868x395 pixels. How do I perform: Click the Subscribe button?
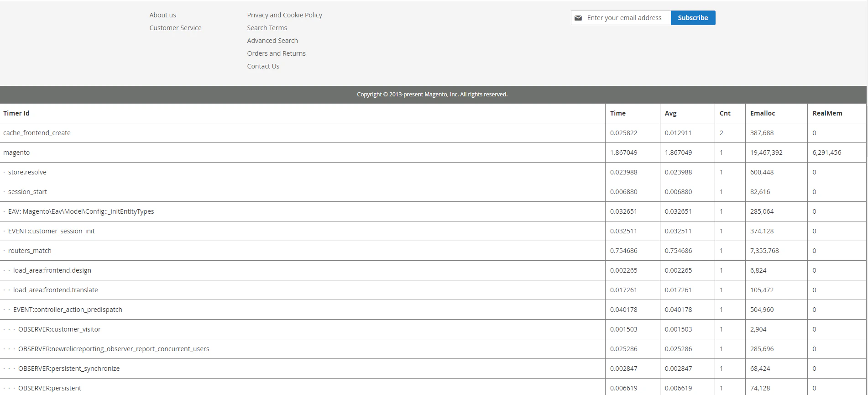coord(693,18)
